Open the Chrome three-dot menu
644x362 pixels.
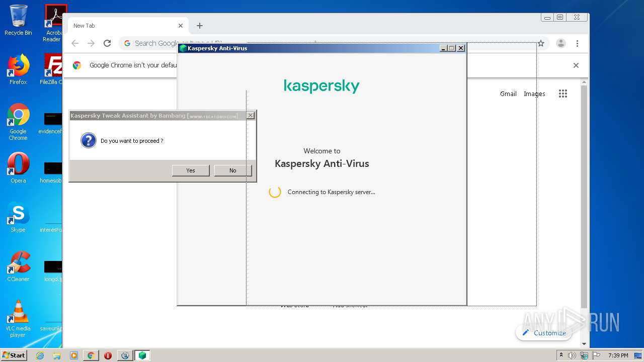(x=578, y=43)
